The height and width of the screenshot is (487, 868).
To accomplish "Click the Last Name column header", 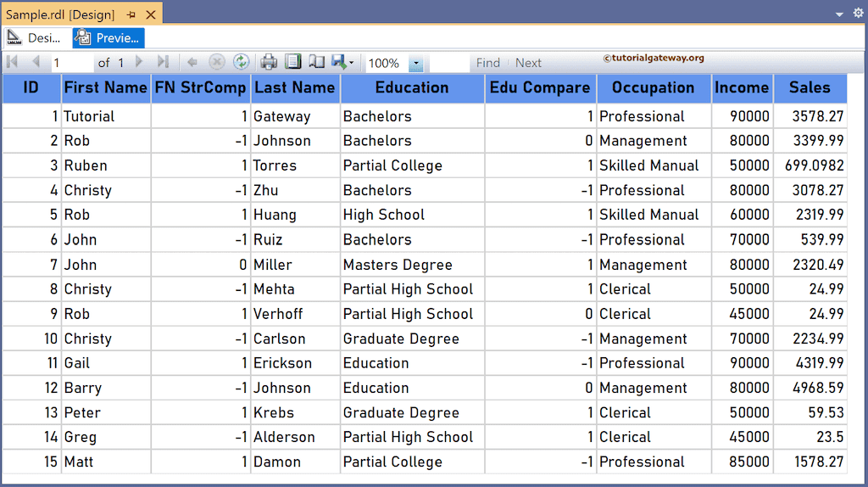I will tap(295, 88).
